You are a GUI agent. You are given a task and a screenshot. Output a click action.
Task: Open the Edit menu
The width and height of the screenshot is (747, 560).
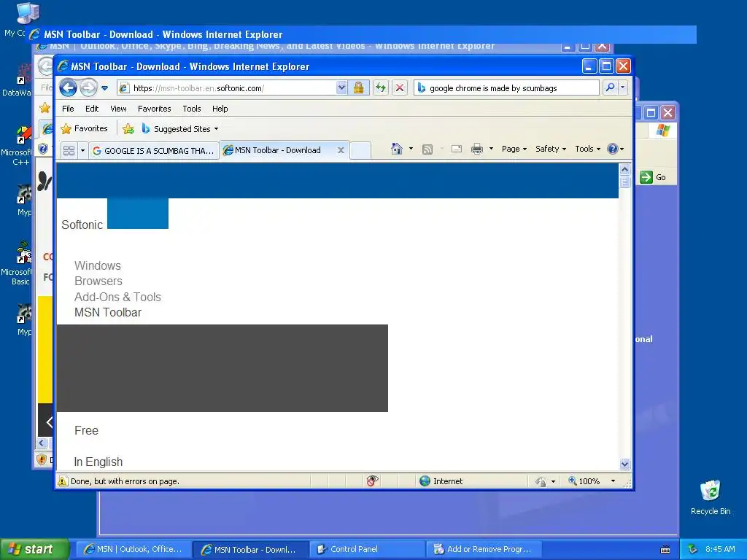click(x=92, y=109)
